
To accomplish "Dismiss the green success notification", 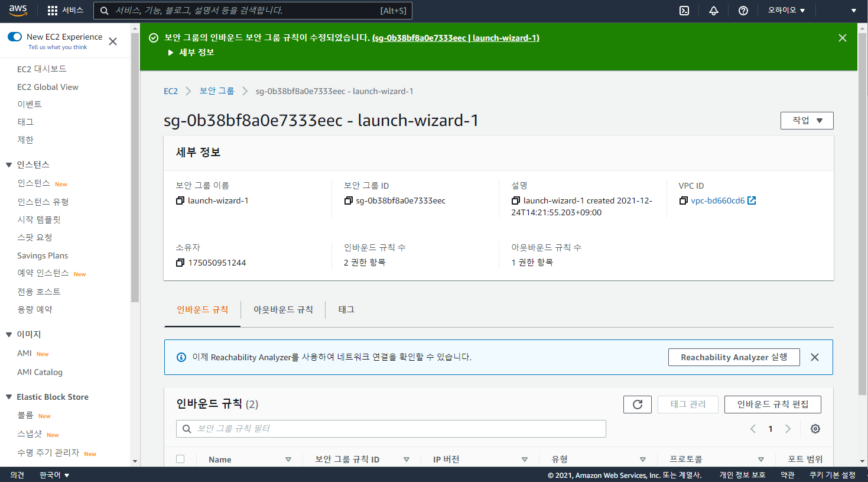I will pyautogui.click(x=843, y=38).
